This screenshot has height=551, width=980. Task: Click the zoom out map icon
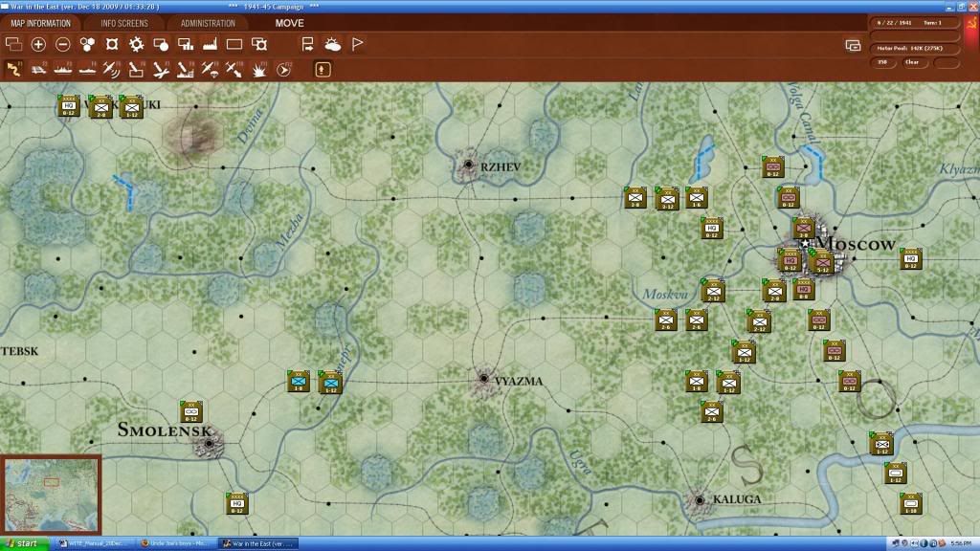coord(63,44)
